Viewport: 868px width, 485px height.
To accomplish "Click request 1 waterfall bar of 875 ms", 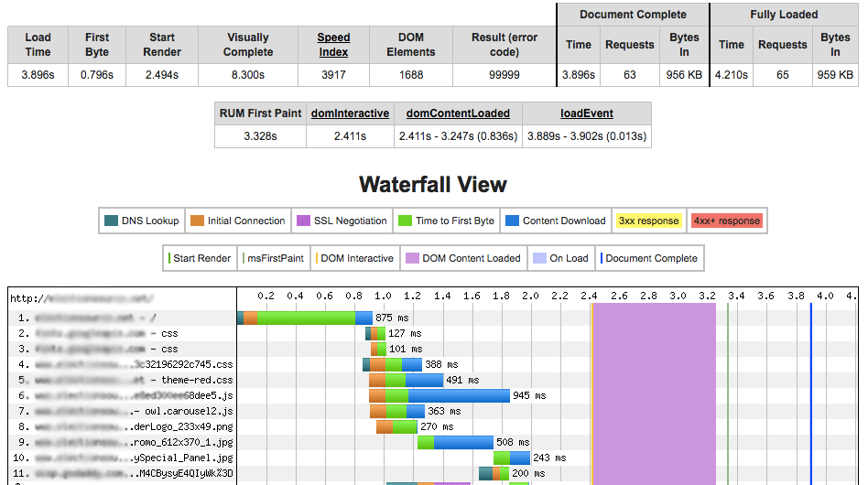I will click(305, 318).
